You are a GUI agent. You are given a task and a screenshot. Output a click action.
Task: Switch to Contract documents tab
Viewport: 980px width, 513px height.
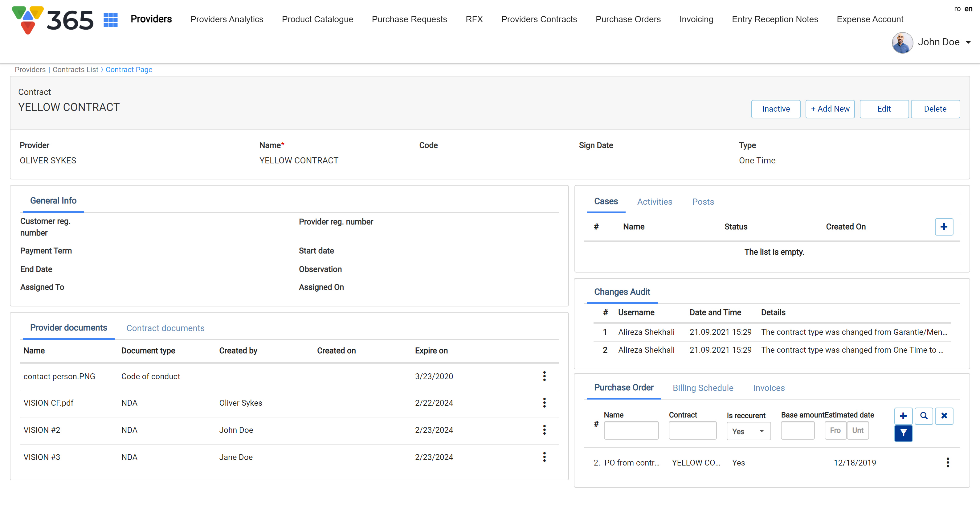click(x=165, y=328)
